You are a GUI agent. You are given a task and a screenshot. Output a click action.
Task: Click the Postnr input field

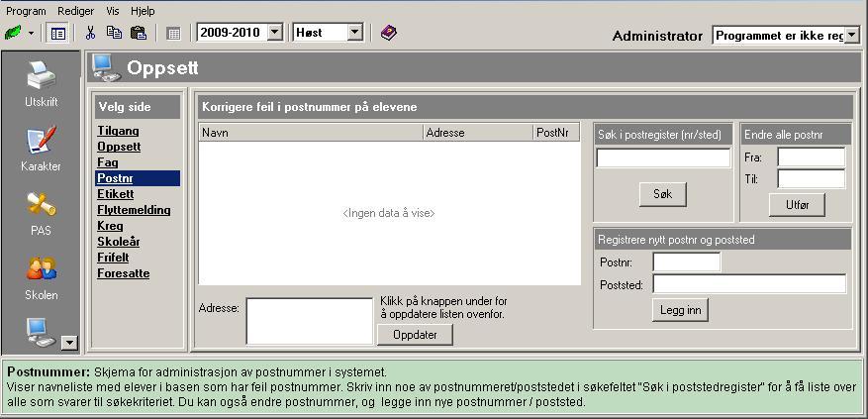pyautogui.click(x=687, y=262)
